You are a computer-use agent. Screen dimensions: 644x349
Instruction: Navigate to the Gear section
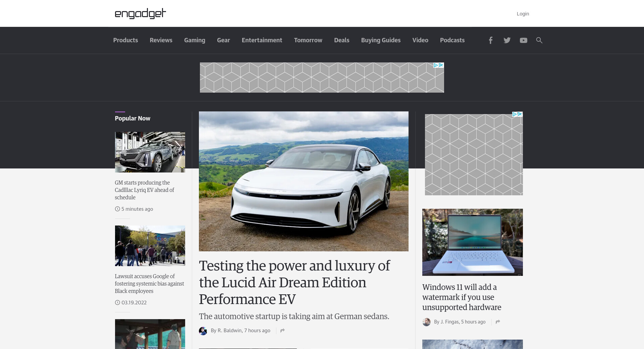tap(223, 40)
